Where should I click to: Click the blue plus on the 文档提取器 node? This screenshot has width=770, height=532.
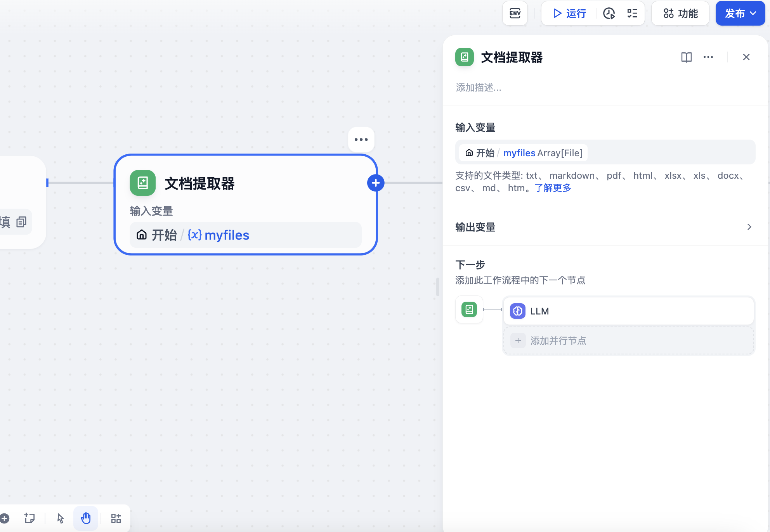pos(375,182)
